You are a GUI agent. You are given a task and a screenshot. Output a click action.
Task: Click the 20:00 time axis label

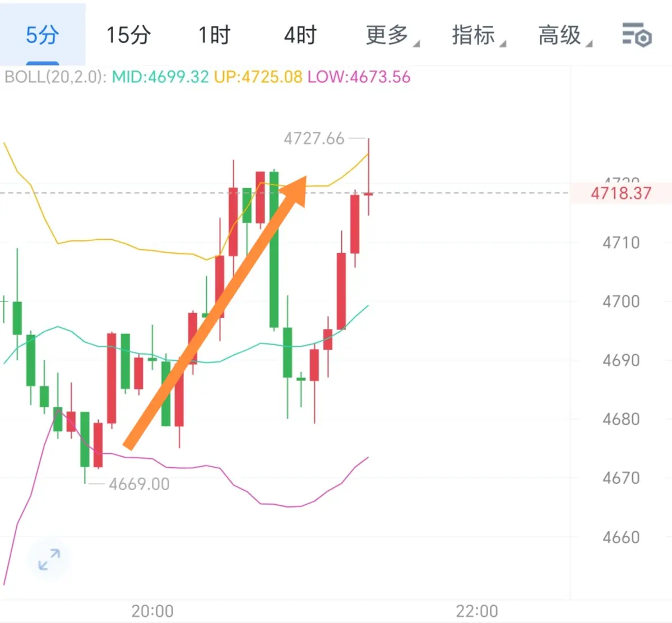click(x=152, y=611)
